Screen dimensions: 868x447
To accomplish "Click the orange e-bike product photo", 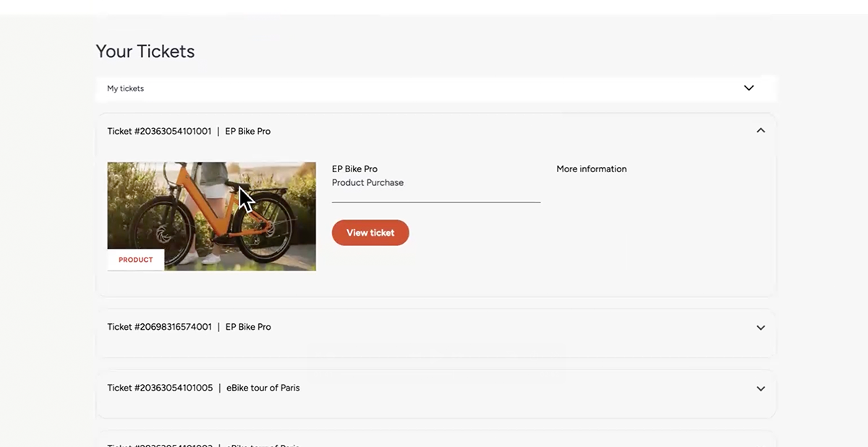I will 211,210.
